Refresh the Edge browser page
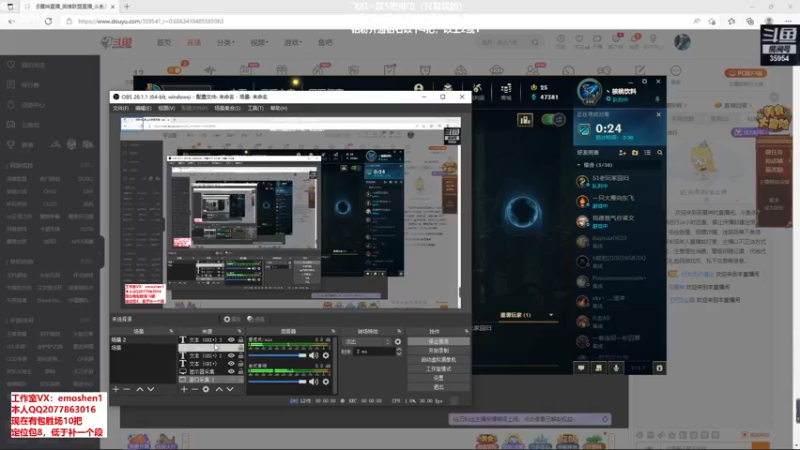 (x=48, y=21)
